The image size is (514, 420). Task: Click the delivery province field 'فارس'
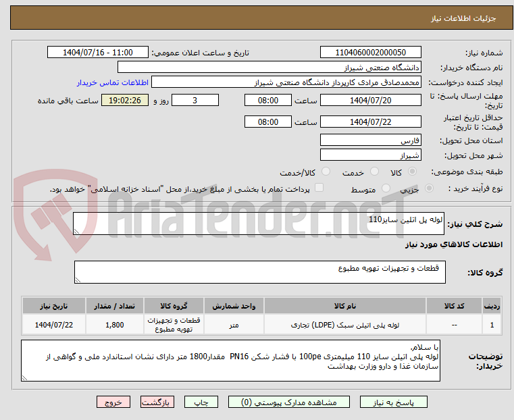[370, 140]
